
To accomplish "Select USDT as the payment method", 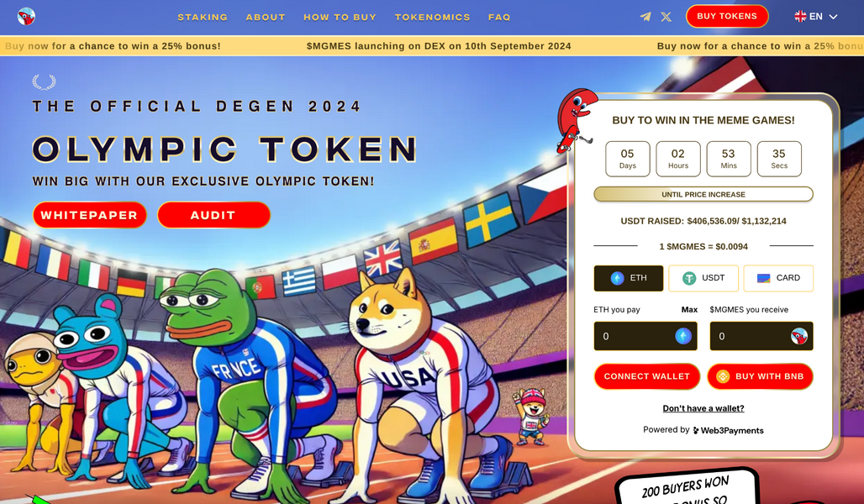I will [x=703, y=278].
